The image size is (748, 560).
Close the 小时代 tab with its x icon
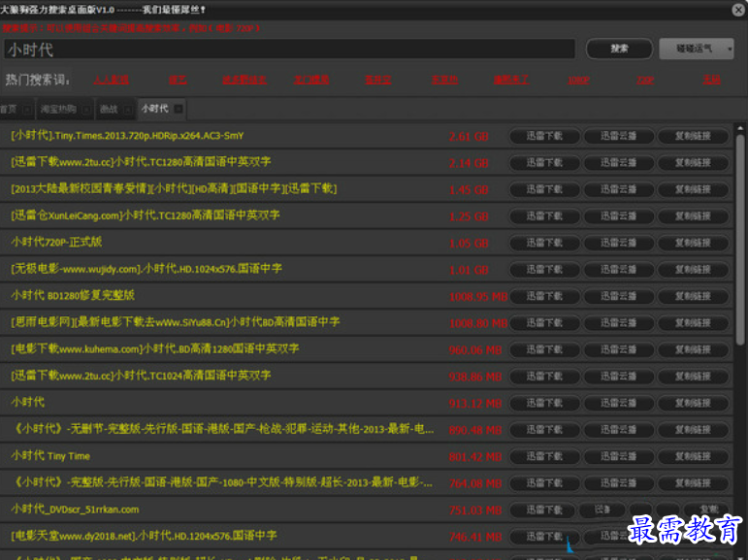point(179,109)
